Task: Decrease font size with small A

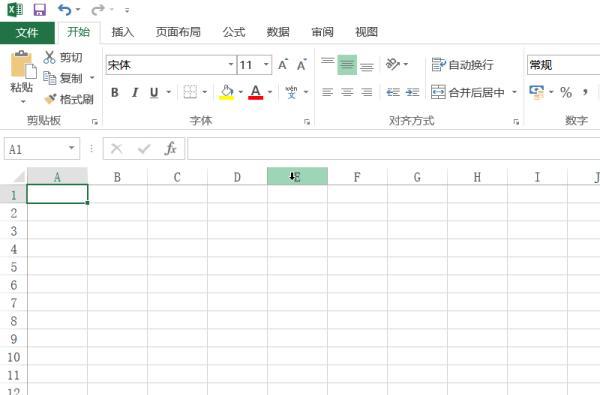Action: [x=302, y=65]
